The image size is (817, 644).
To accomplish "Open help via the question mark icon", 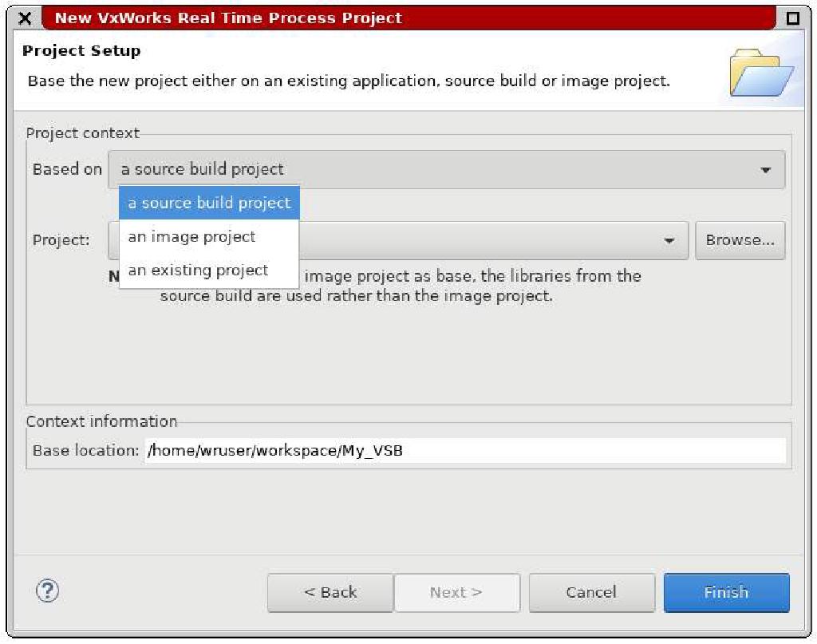I will point(48,592).
